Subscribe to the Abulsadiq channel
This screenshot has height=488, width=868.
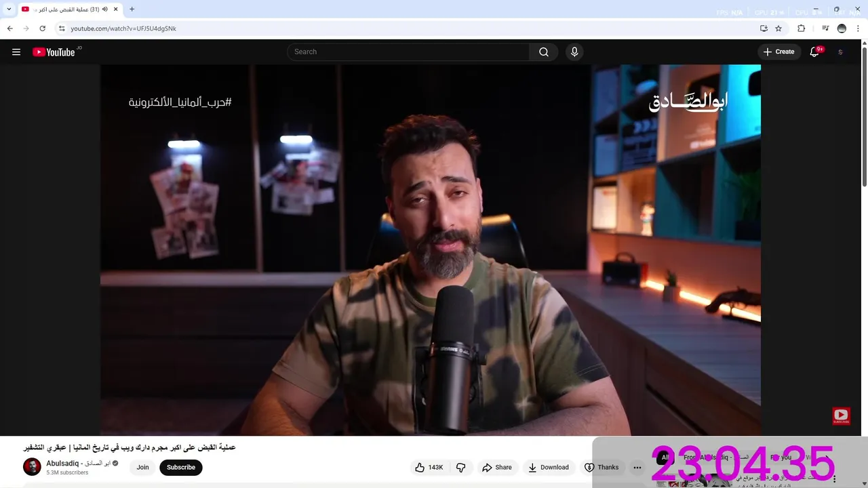tap(181, 468)
